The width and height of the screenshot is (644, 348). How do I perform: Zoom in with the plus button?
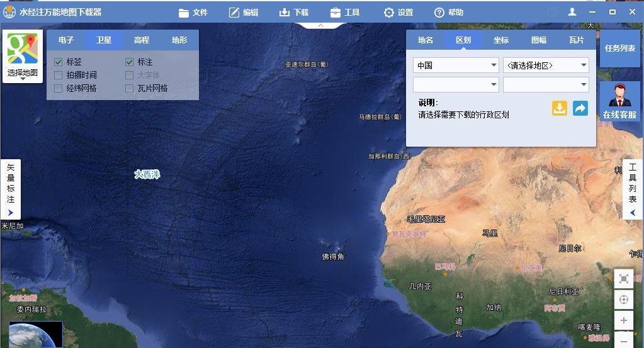coord(623,321)
